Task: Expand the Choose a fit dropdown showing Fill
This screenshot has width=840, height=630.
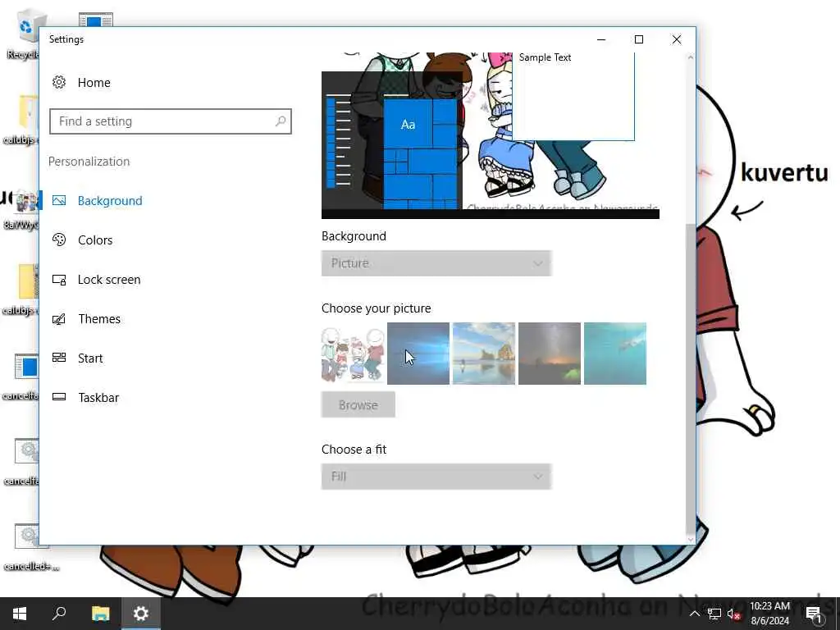Action: 436,477
